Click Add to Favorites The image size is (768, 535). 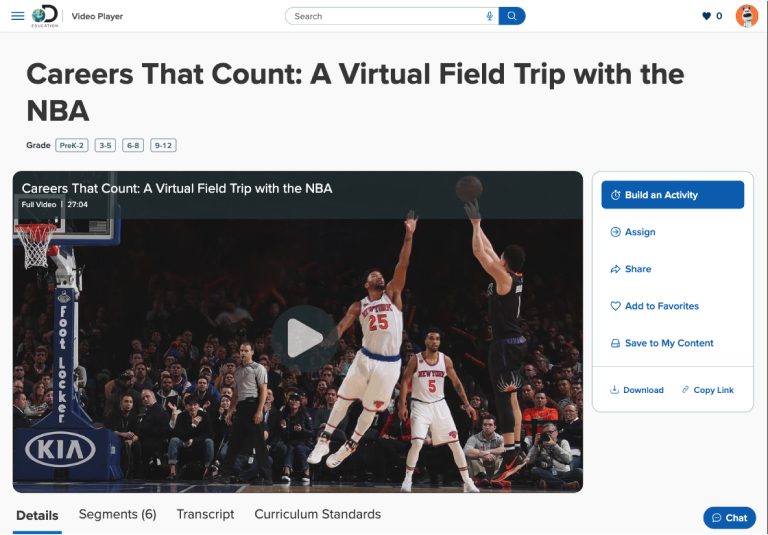655,306
